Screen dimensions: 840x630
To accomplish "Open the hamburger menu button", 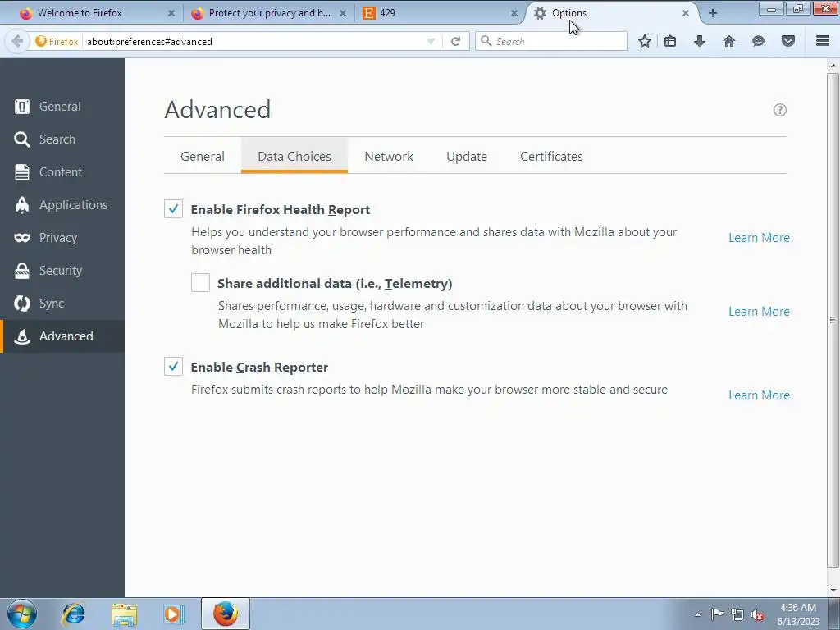I will pyautogui.click(x=823, y=41).
